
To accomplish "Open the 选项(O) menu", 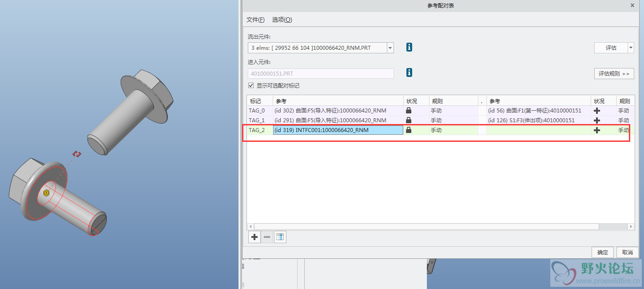I will coord(282,20).
